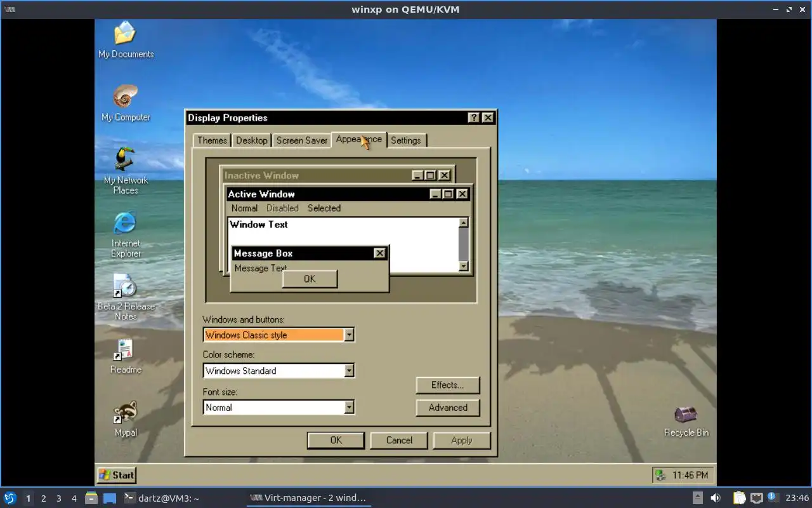Image resolution: width=812 pixels, height=508 pixels.
Task: Expand the Windows and buttons dropdown
Action: (x=349, y=335)
